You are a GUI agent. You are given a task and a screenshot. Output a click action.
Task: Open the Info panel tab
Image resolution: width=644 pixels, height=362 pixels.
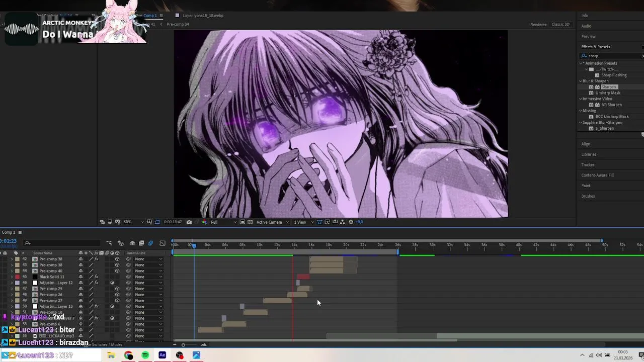click(x=585, y=16)
